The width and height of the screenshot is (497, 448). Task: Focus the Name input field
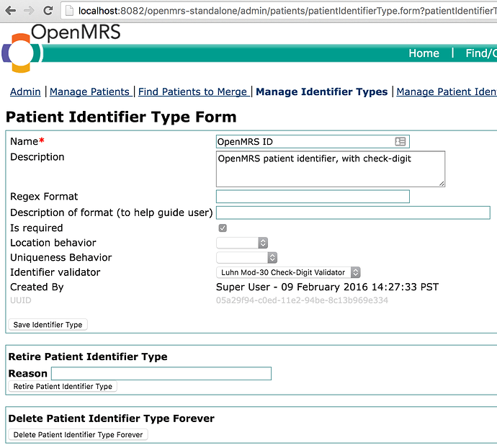click(x=313, y=141)
